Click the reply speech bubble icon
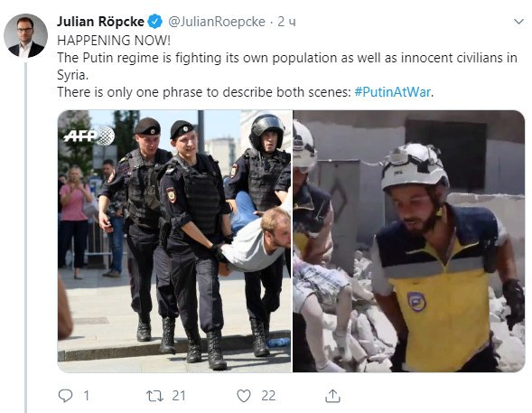 (x=65, y=396)
